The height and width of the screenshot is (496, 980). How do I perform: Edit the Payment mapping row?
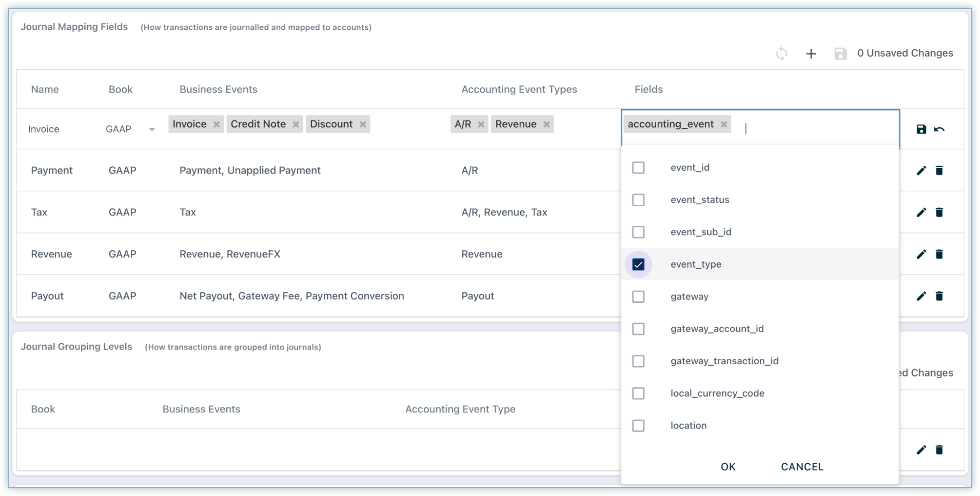921,171
